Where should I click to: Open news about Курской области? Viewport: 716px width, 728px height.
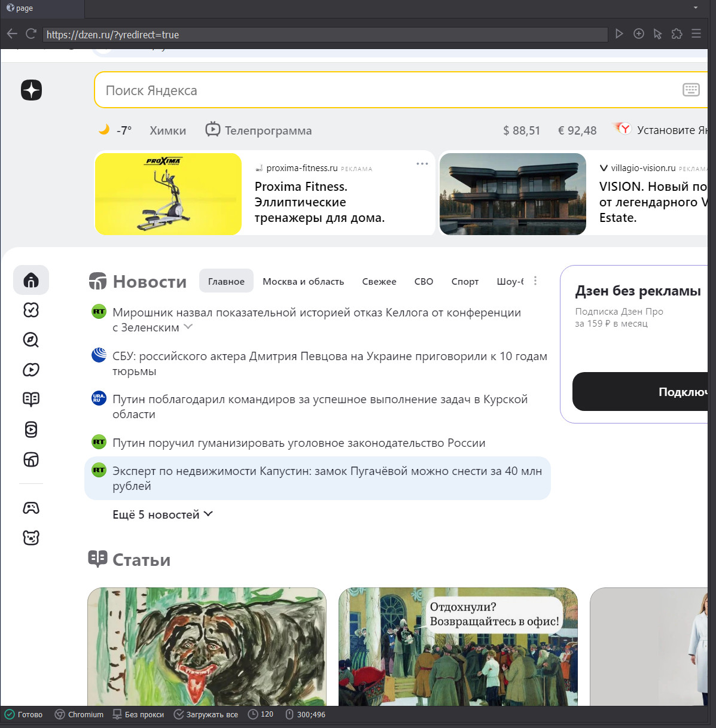pos(320,407)
